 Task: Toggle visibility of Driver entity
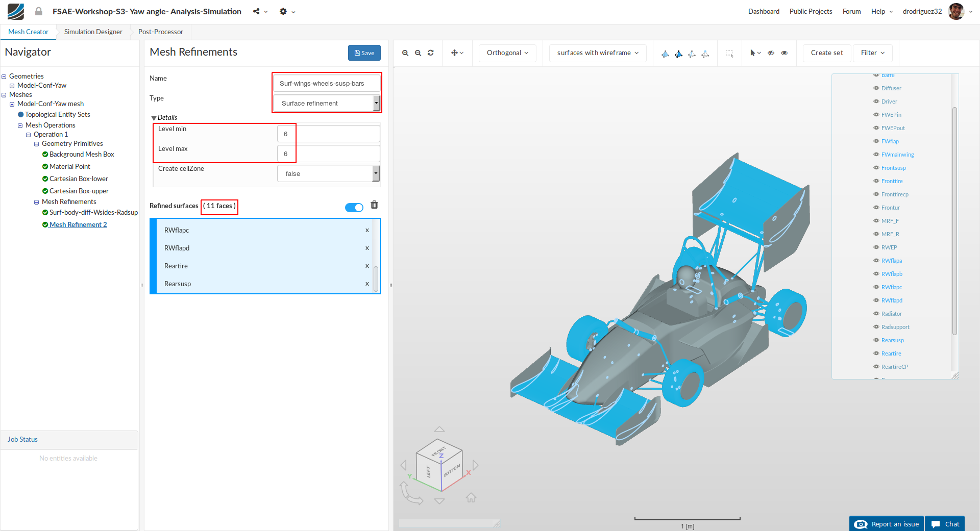pyautogui.click(x=876, y=102)
